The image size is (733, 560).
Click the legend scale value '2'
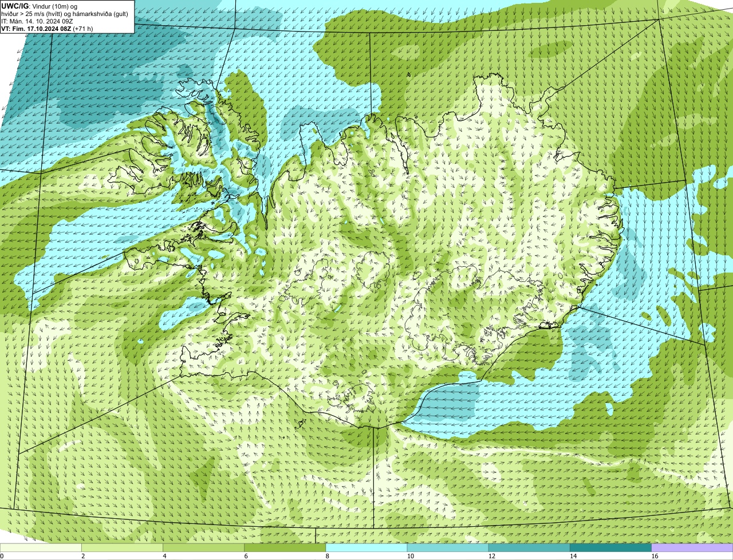(84, 556)
